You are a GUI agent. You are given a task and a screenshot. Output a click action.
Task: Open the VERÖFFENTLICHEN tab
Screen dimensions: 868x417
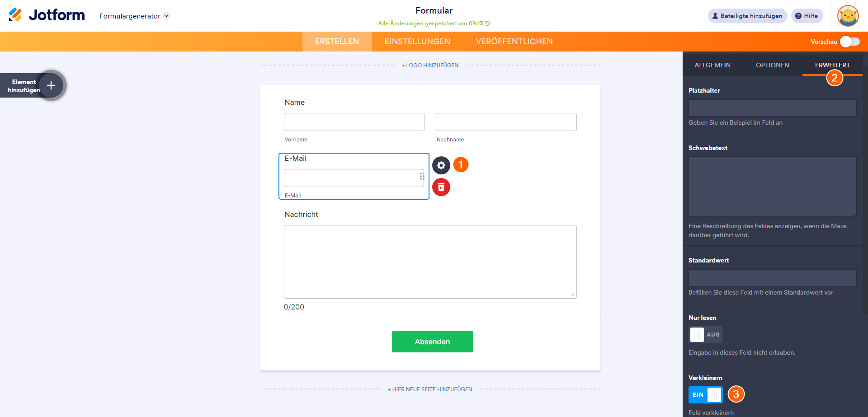[x=514, y=42]
